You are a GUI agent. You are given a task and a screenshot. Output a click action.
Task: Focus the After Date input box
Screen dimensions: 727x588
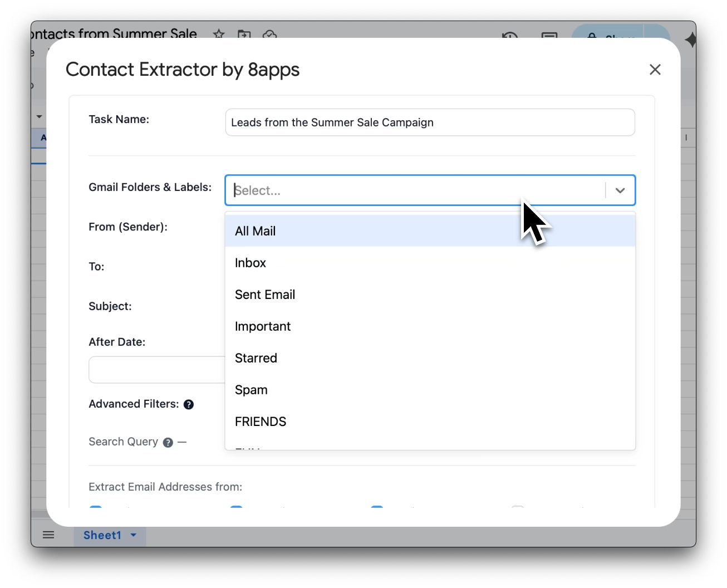[x=156, y=370]
